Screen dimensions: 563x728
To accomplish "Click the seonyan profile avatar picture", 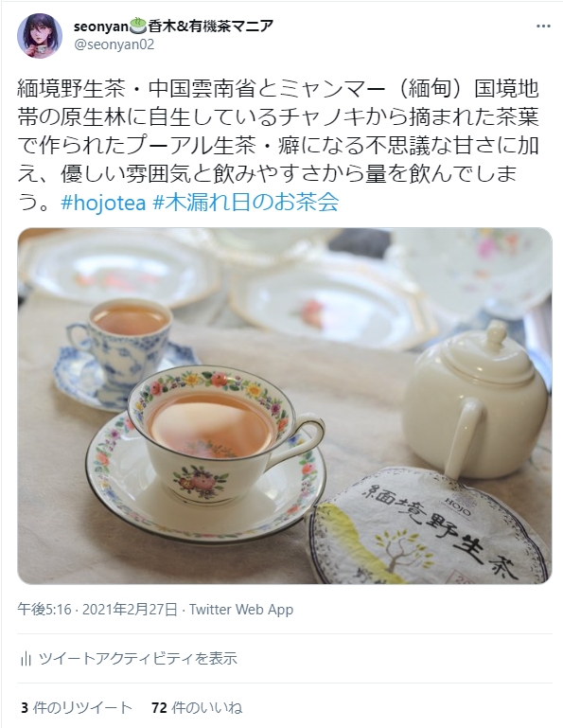I will point(40,36).
